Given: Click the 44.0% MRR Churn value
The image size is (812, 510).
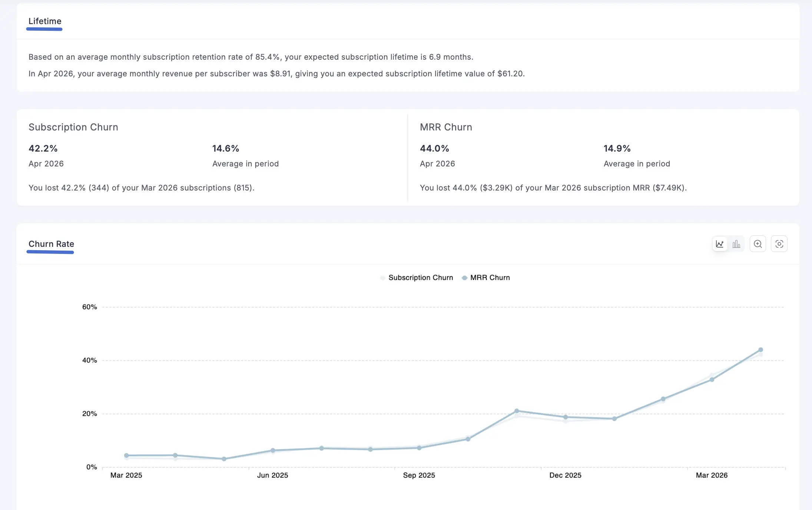Looking at the screenshot, I should point(434,149).
